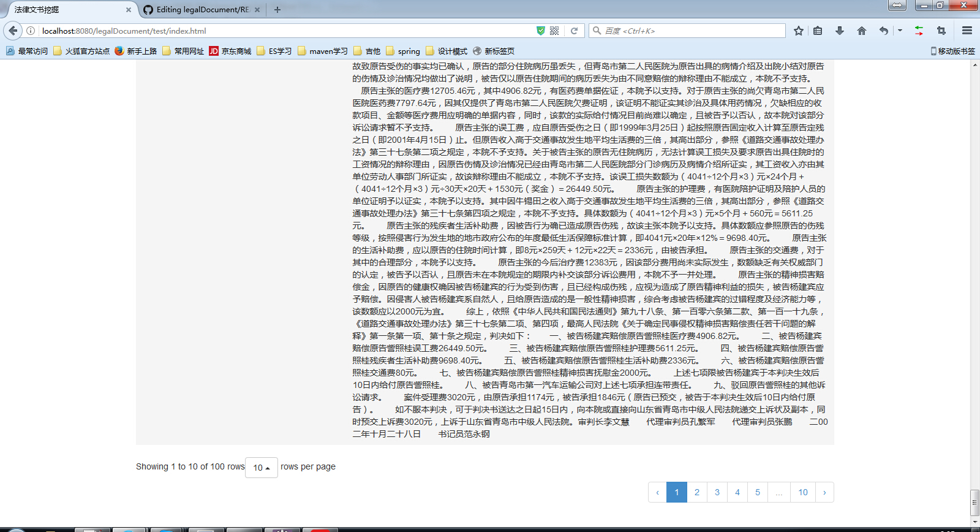
Task: Click the 'rows per page' label
Action: click(308, 466)
